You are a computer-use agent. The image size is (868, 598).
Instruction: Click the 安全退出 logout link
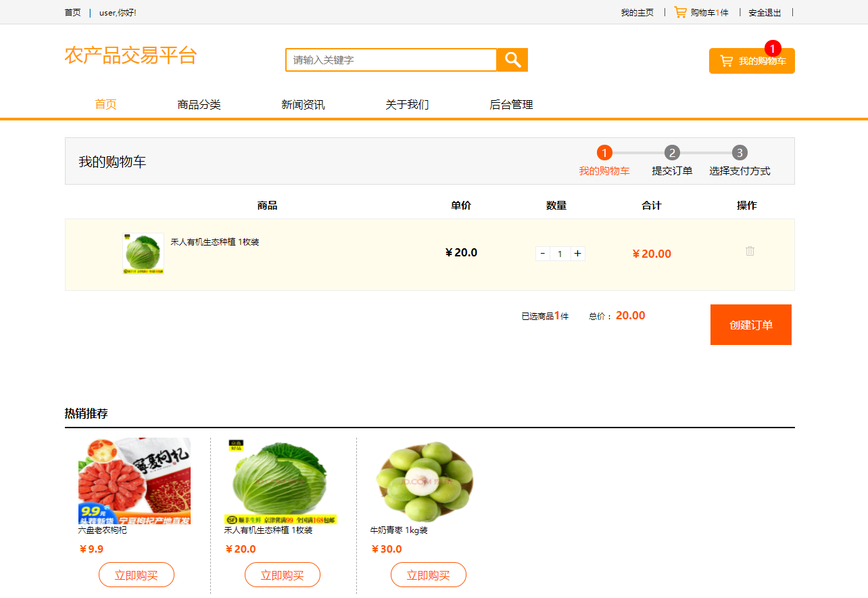coord(763,11)
